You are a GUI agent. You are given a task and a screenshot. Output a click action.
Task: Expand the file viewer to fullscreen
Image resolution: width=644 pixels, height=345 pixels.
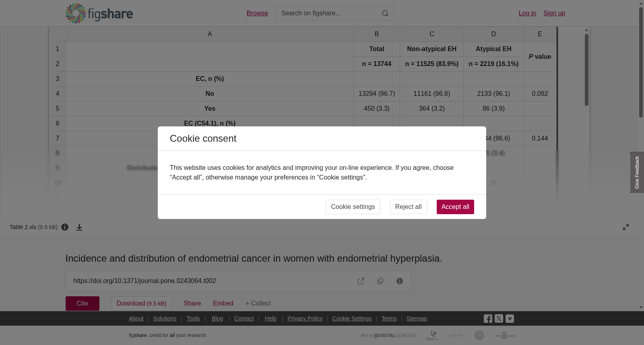(626, 227)
